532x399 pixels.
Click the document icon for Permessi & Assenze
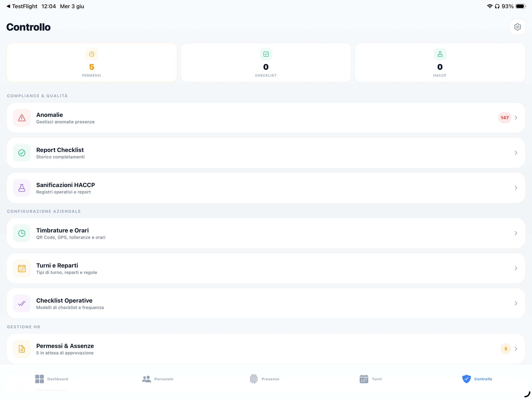[x=22, y=349]
